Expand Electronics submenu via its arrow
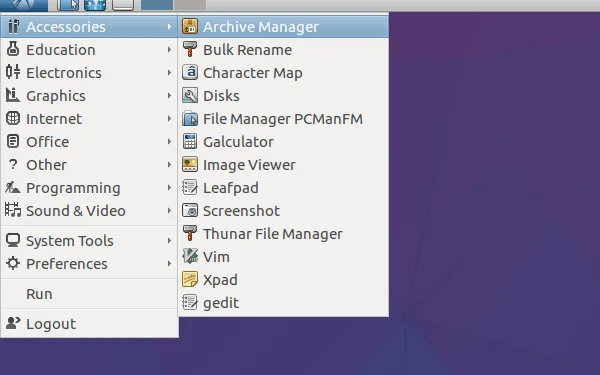Viewport: 600px width, 375px height. pyautogui.click(x=169, y=72)
